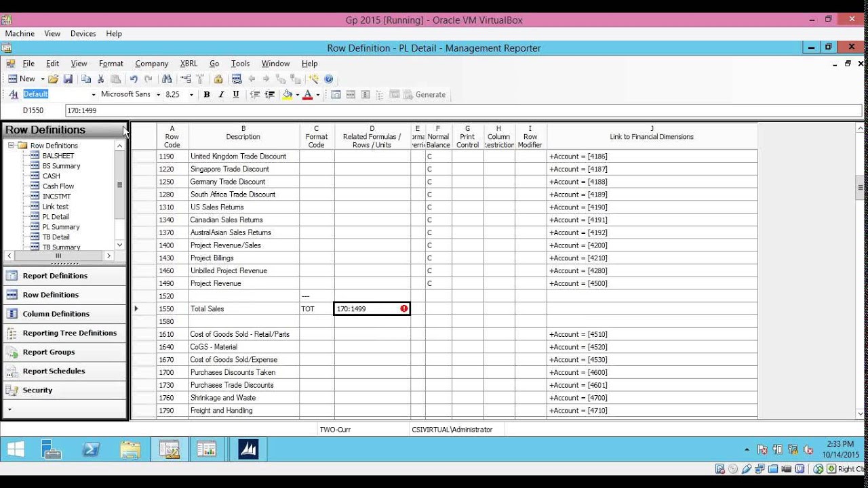Toggle italic formatting
The height and width of the screenshot is (488, 868).
pyautogui.click(x=221, y=95)
